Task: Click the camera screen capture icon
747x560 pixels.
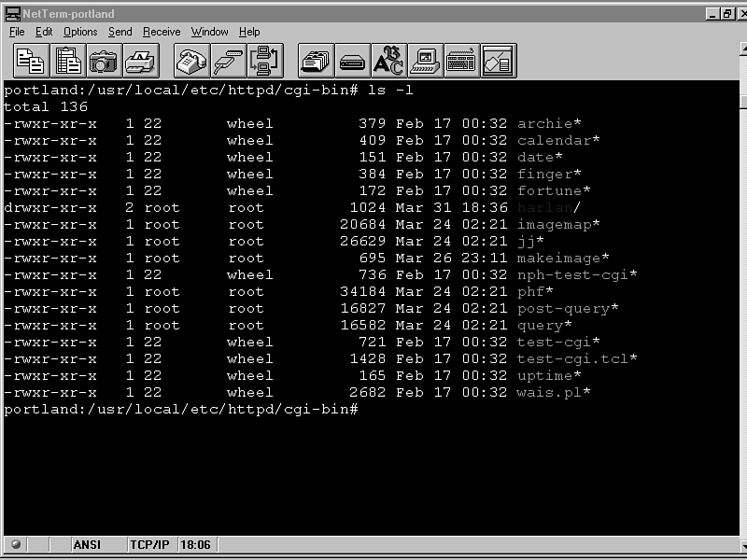Action: [x=104, y=61]
